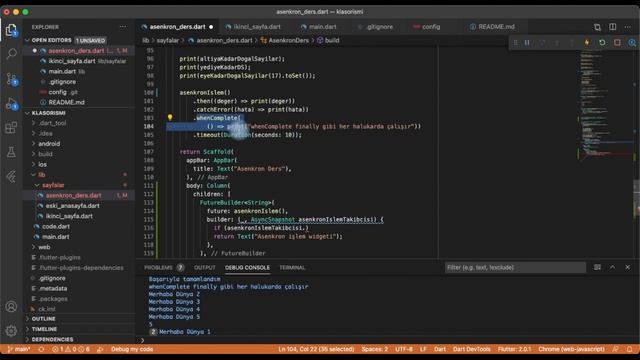Image resolution: width=640 pixels, height=360 pixels.
Task: Maximize the panel with chevron up
Action: pyautogui.click(x=613, y=267)
